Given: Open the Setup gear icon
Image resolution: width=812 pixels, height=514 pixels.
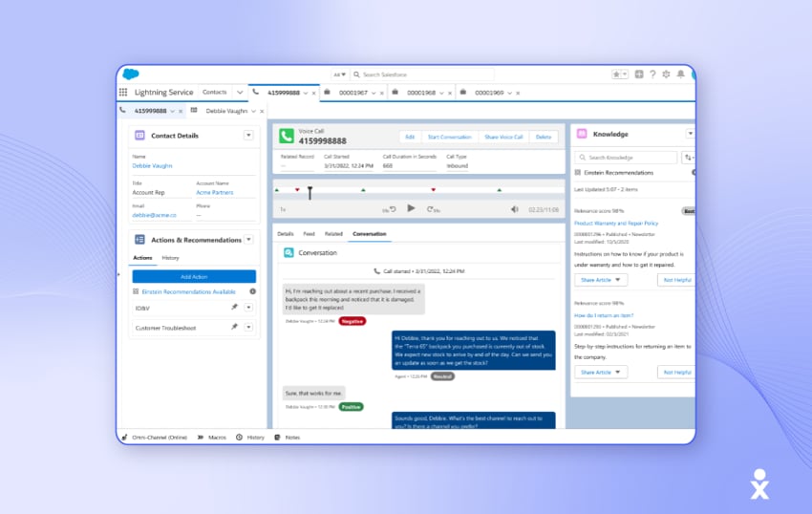Looking at the screenshot, I should [x=667, y=75].
